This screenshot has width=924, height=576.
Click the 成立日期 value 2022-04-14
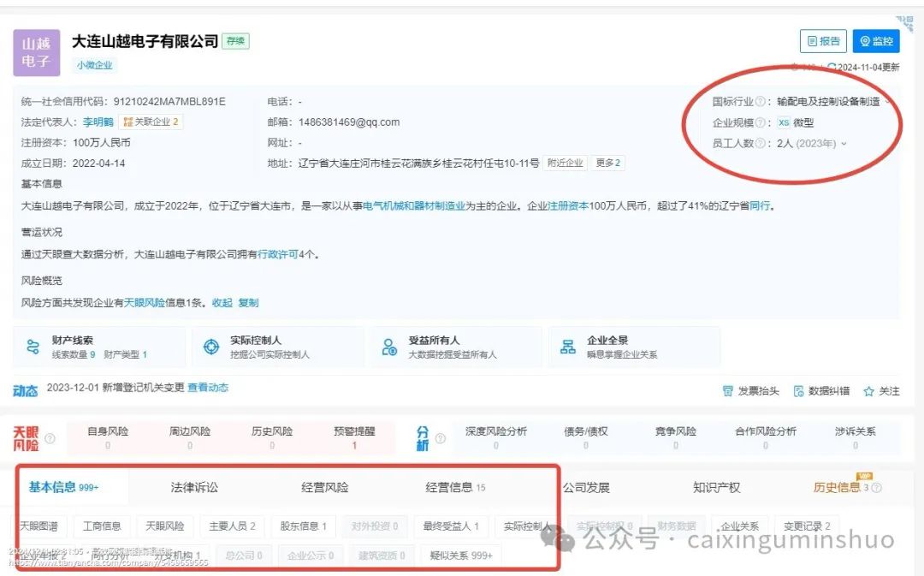99,163
